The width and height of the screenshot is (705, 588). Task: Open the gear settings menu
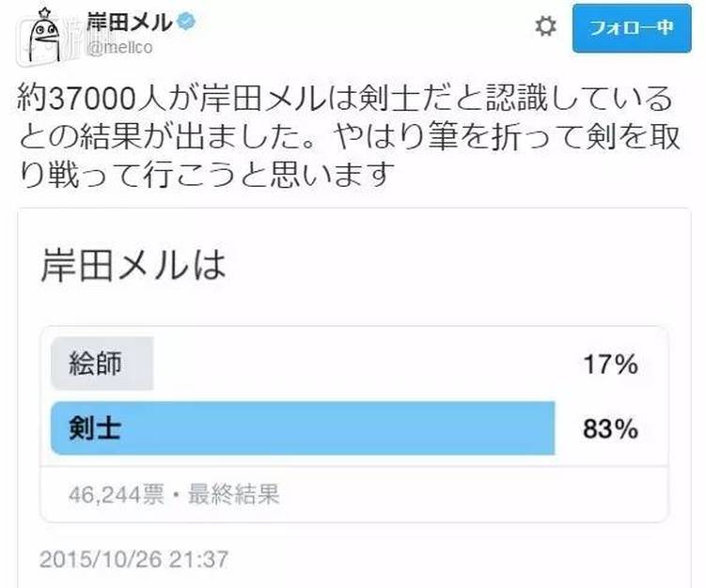click(x=544, y=27)
